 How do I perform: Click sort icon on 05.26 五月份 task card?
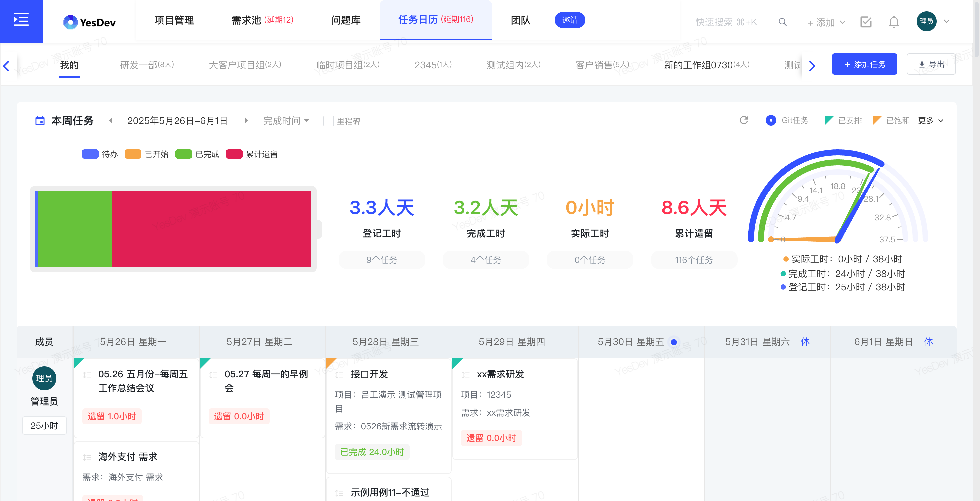(x=87, y=375)
